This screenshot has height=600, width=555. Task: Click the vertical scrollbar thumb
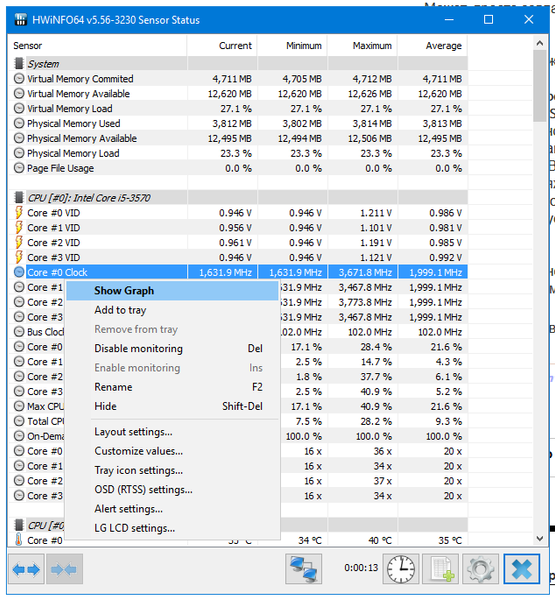point(540,86)
